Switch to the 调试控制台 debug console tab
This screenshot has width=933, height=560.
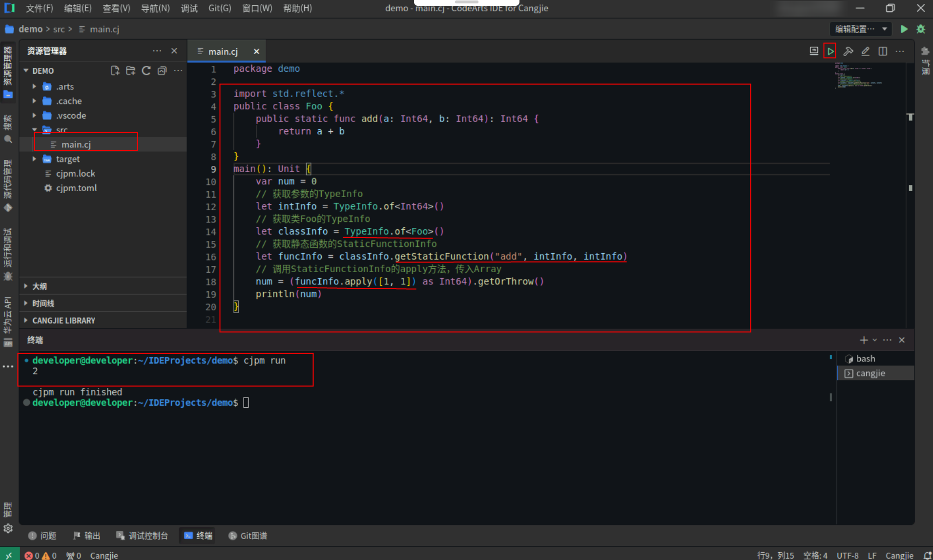point(142,536)
